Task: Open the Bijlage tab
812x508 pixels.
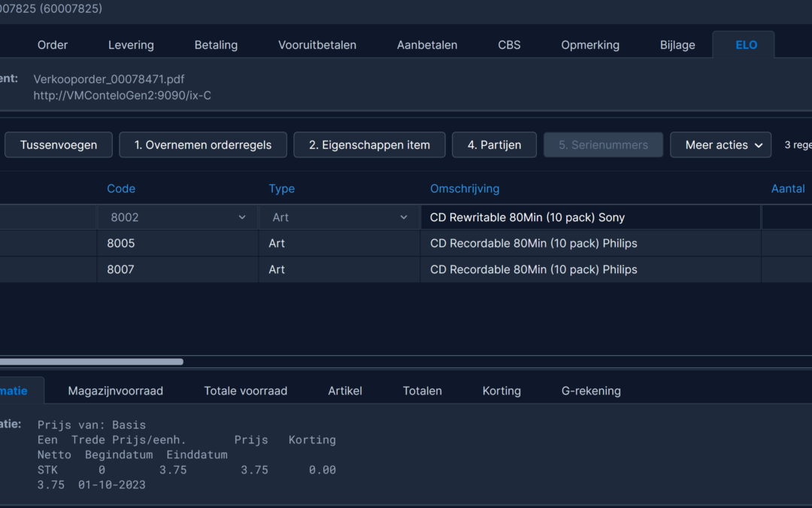Action: click(677, 45)
